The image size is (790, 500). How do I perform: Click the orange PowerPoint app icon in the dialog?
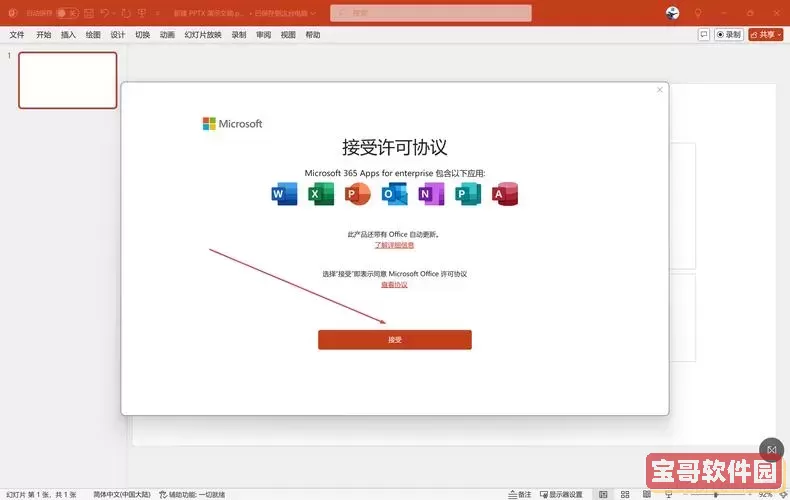(358, 194)
